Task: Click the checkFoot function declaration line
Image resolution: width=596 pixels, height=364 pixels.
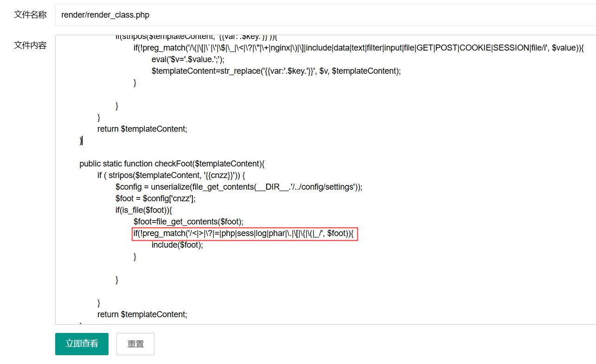Action: [172, 164]
